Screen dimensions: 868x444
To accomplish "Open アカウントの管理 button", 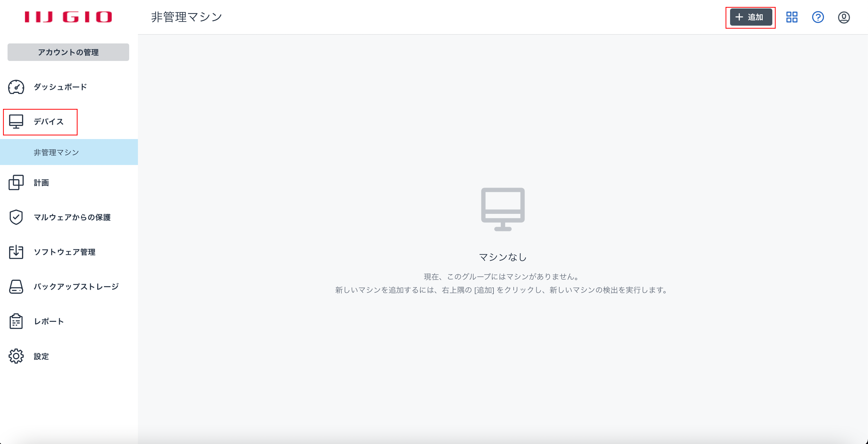I will [68, 52].
